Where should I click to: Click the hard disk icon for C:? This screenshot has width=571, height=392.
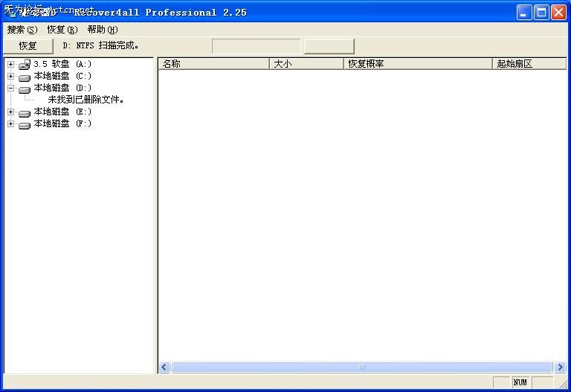click(25, 77)
